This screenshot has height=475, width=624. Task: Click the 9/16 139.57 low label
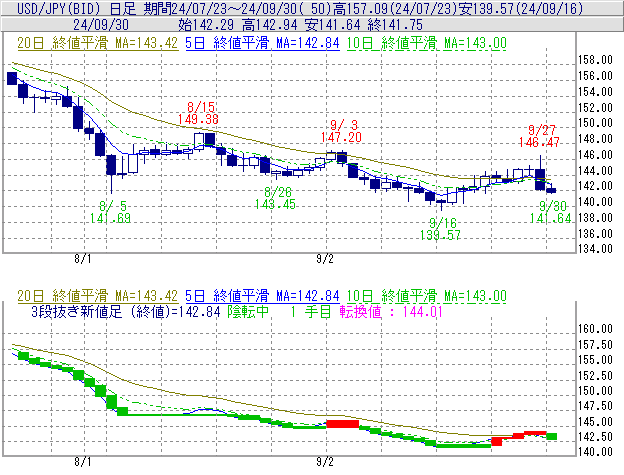click(x=441, y=229)
